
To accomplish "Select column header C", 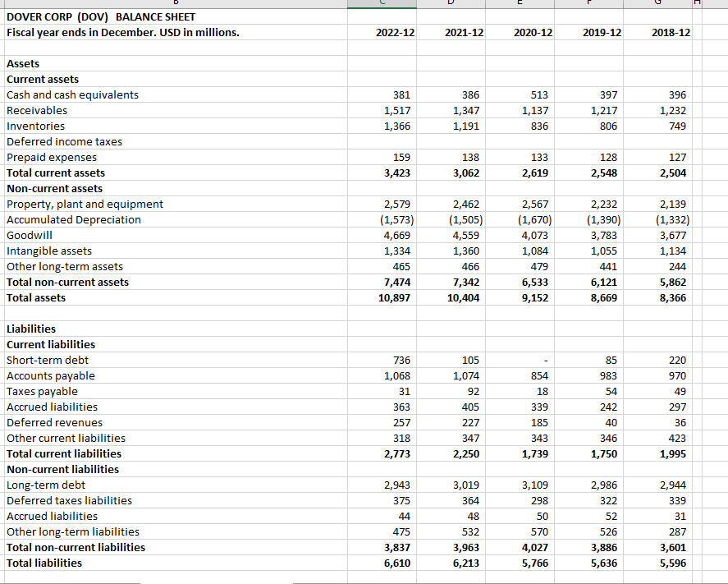I will click(x=381, y=3).
